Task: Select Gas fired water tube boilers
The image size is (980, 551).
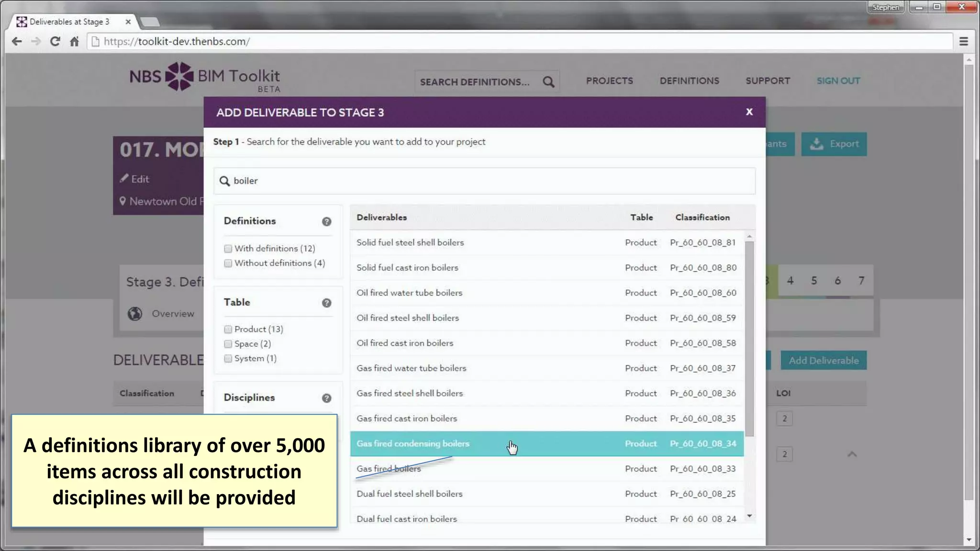Action: click(547, 368)
